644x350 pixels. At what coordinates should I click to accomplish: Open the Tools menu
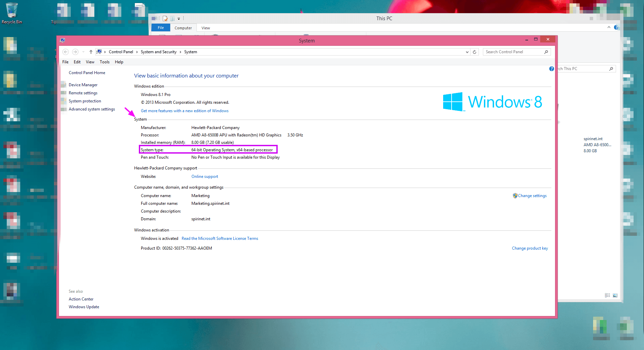pos(104,62)
